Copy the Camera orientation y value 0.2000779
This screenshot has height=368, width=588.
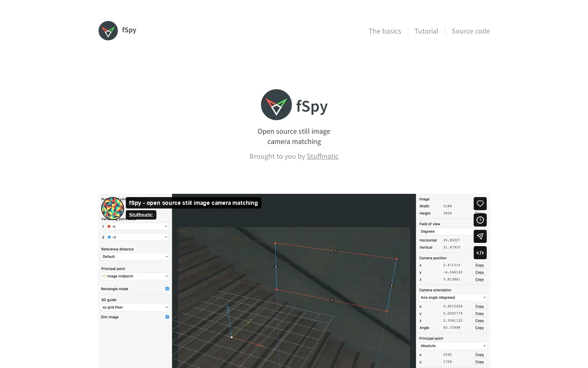[480, 314]
